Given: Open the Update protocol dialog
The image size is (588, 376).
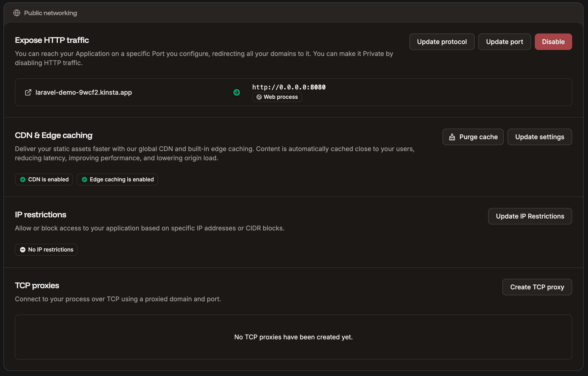Looking at the screenshot, I should (442, 41).
